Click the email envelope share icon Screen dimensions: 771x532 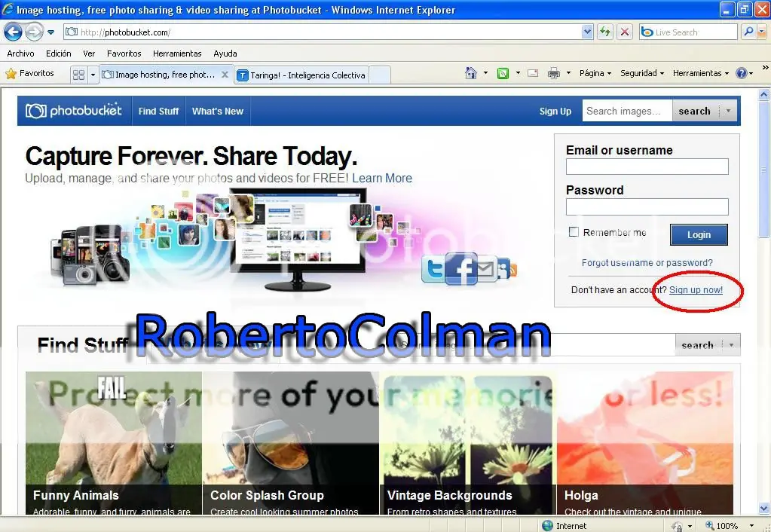[x=486, y=268]
